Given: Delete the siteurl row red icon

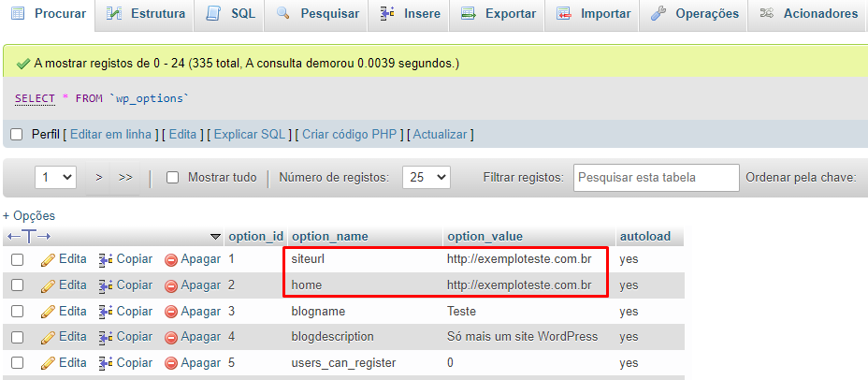Looking at the screenshot, I should 171,259.
